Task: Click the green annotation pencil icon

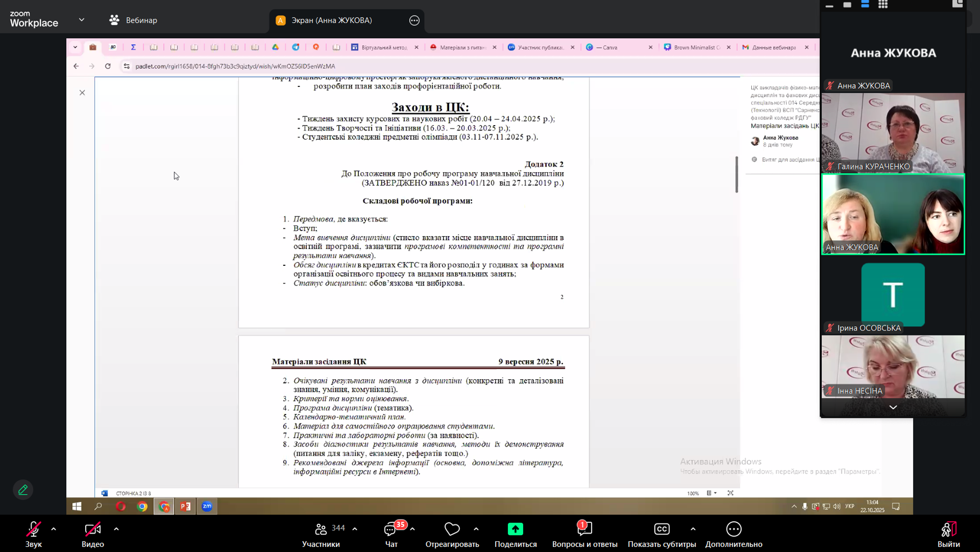Action: coord(23,490)
